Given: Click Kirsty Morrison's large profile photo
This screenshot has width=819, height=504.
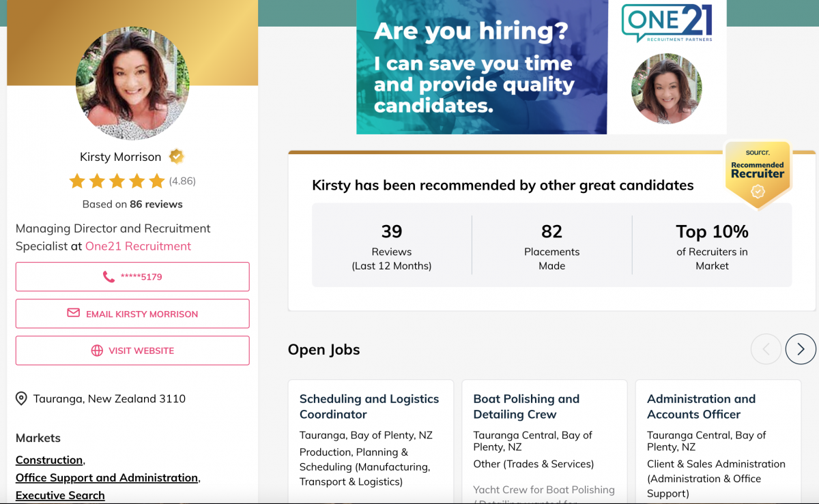Looking at the screenshot, I should [x=132, y=83].
